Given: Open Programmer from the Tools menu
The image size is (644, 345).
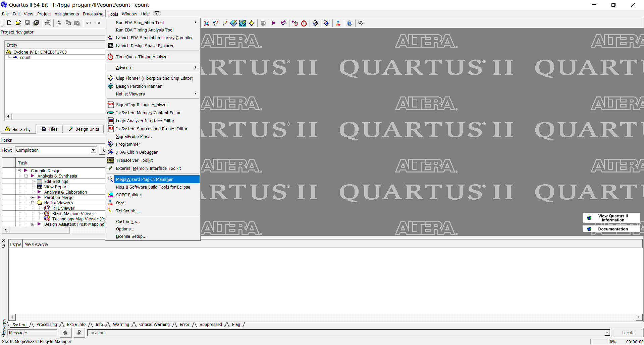Looking at the screenshot, I should click(x=153, y=144).
